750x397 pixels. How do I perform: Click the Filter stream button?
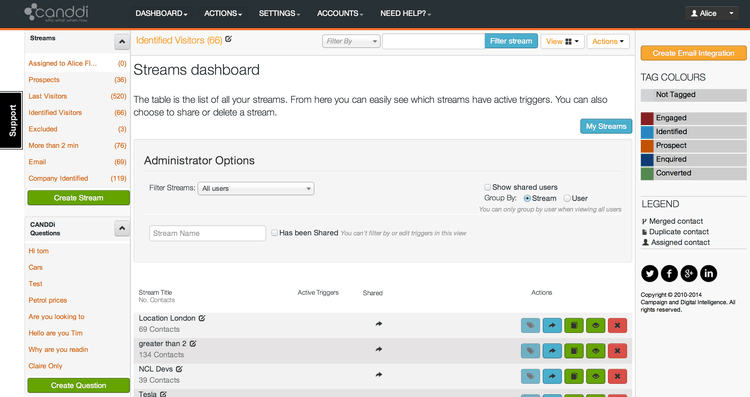(x=511, y=41)
